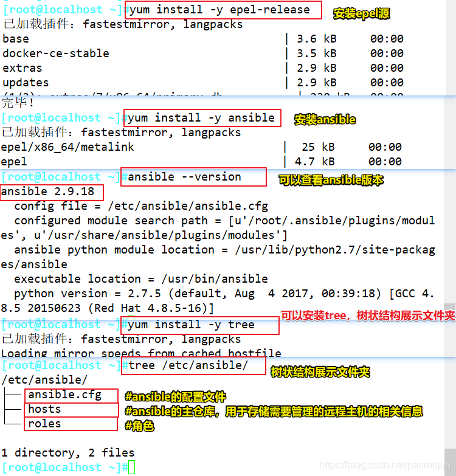Click the 'ansible python module location' line

[x=224, y=250]
